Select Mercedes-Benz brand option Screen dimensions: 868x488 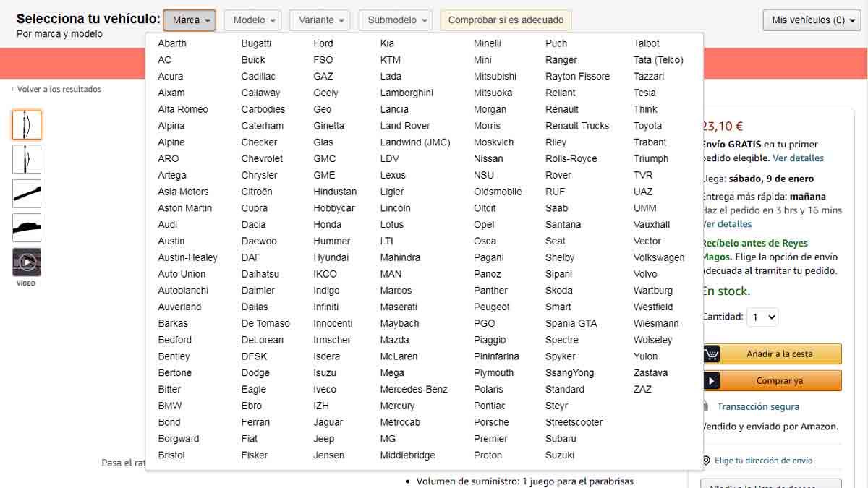click(x=414, y=389)
